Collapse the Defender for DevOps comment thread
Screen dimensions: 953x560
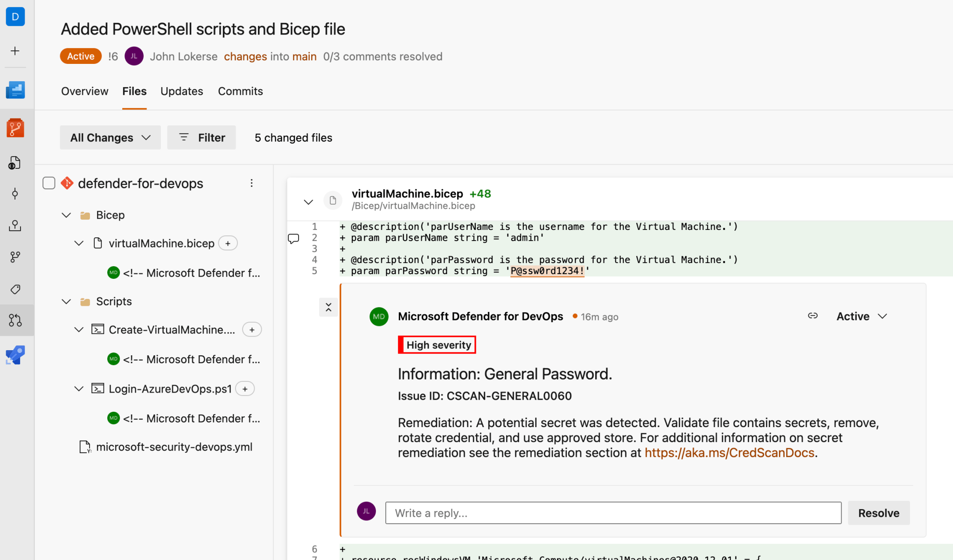pyautogui.click(x=328, y=307)
